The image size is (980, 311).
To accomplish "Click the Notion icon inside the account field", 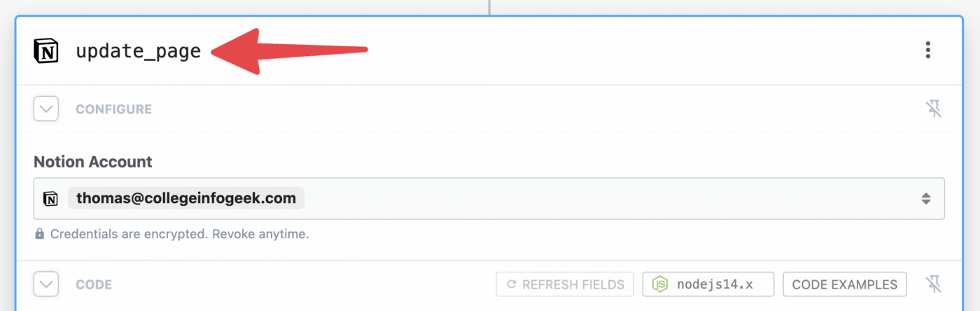I will (x=50, y=199).
